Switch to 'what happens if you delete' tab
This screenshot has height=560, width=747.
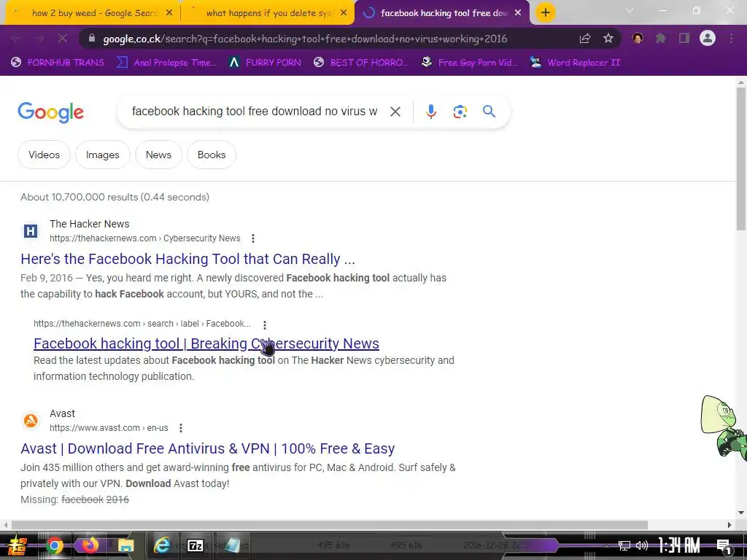tap(268, 13)
